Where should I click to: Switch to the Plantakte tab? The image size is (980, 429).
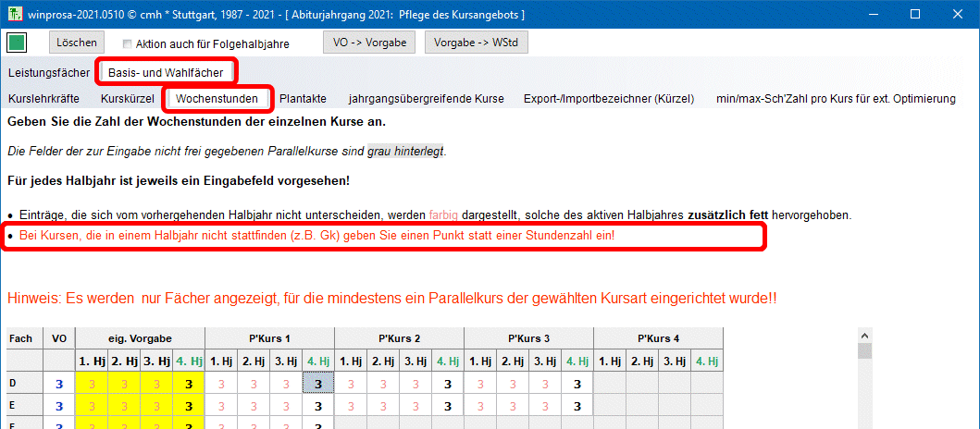pos(303,98)
